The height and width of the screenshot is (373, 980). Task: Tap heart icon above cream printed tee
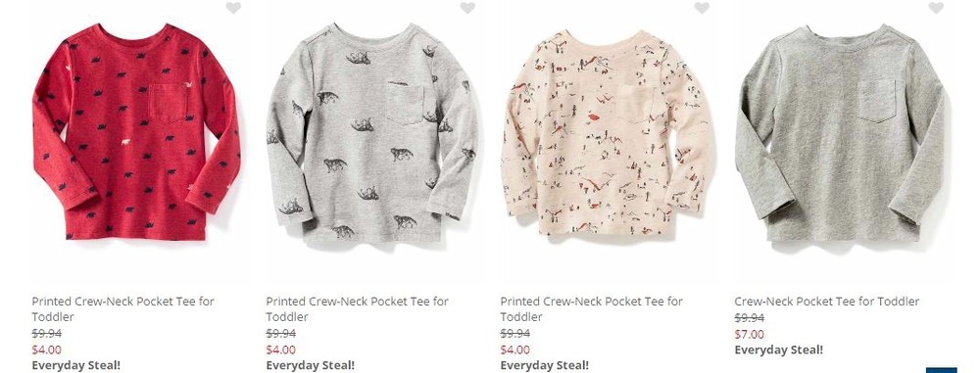tap(702, 8)
